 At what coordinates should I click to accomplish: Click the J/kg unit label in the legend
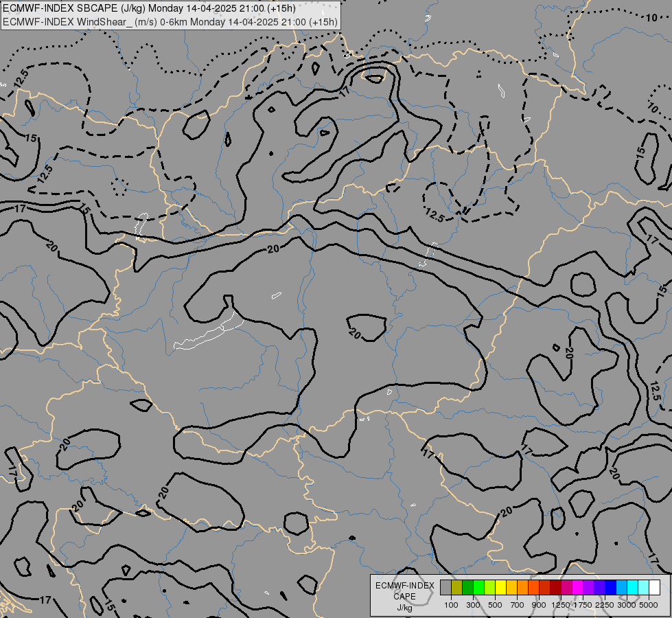404,608
